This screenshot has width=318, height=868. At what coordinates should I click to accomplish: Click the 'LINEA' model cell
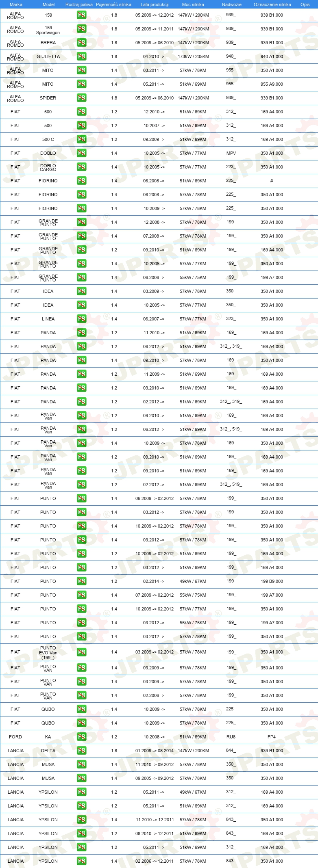(48, 319)
